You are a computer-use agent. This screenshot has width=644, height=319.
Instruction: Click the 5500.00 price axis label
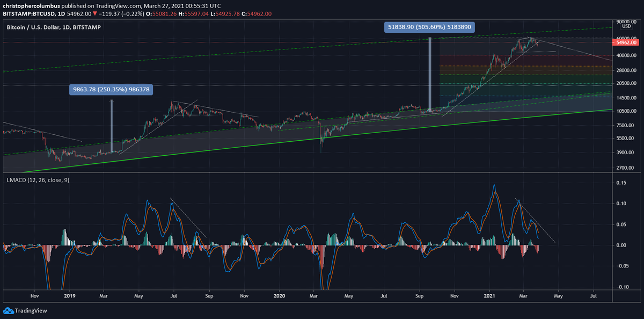click(626, 138)
